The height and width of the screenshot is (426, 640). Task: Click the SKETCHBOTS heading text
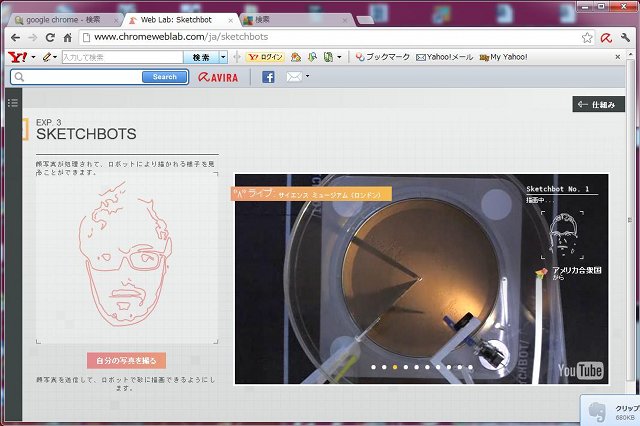86,134
